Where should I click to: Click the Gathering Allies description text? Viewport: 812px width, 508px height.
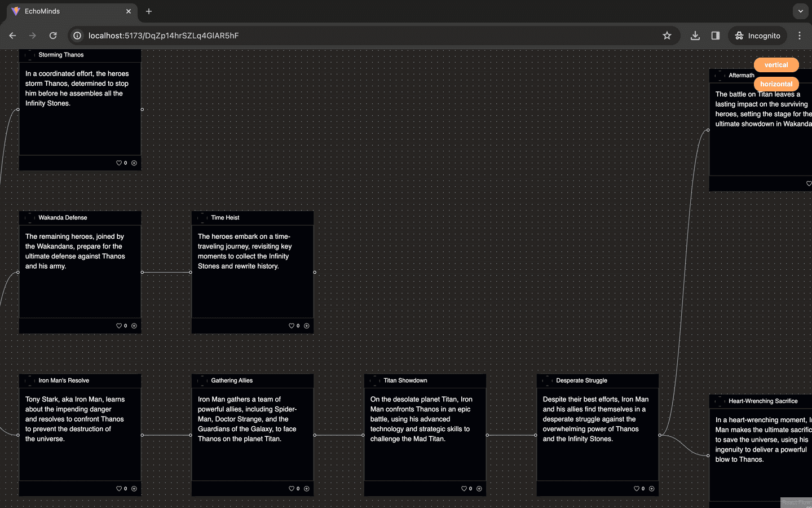pyautogui.click(x=247, y=419)
